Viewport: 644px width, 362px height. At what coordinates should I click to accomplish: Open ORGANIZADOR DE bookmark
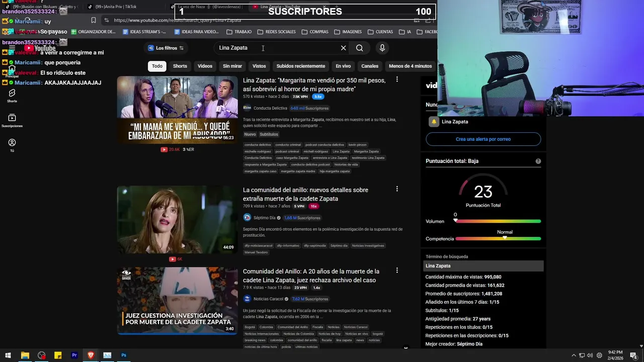[93, 32]
